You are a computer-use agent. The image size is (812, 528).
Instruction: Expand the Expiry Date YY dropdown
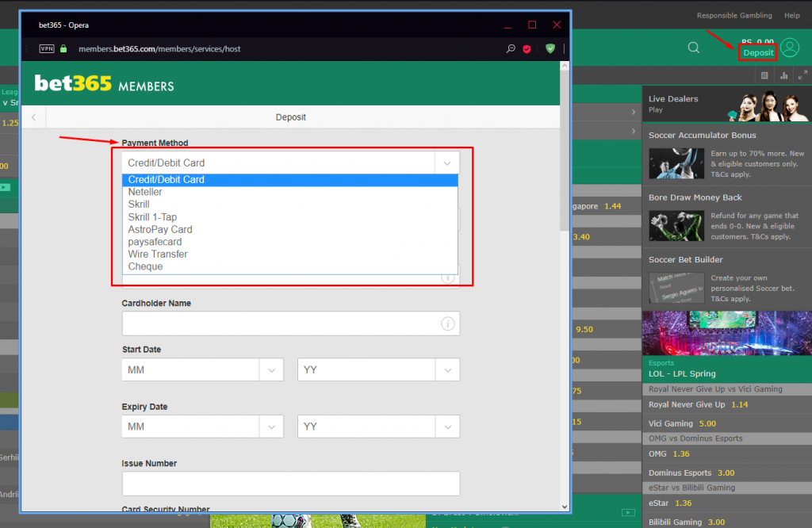(x=447, y=427)
